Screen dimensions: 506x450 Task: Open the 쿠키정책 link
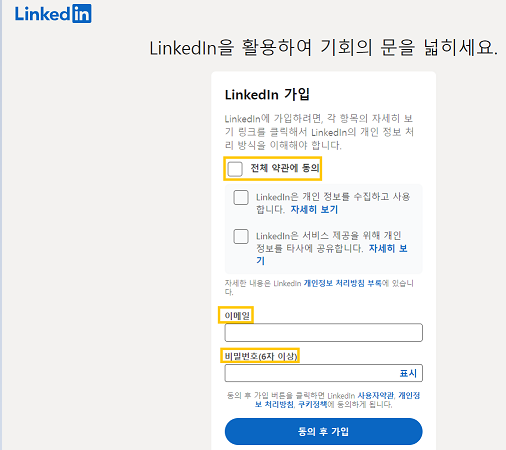313,404
